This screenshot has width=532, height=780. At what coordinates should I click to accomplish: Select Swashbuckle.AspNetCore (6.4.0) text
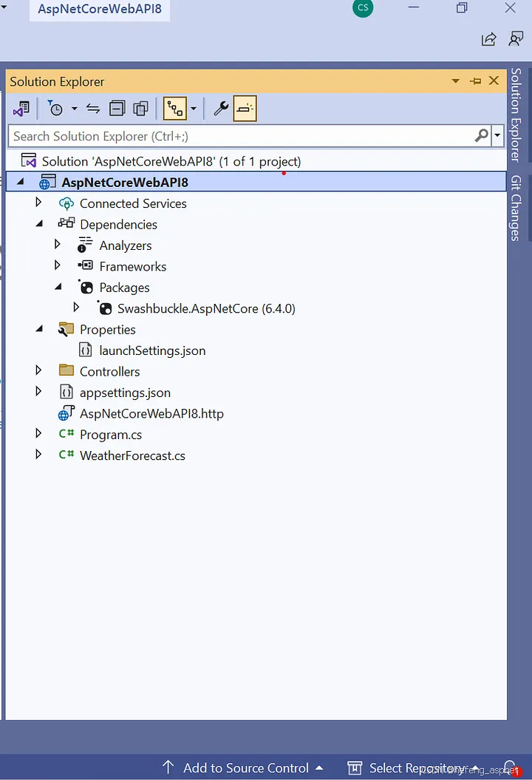(206, 308)
